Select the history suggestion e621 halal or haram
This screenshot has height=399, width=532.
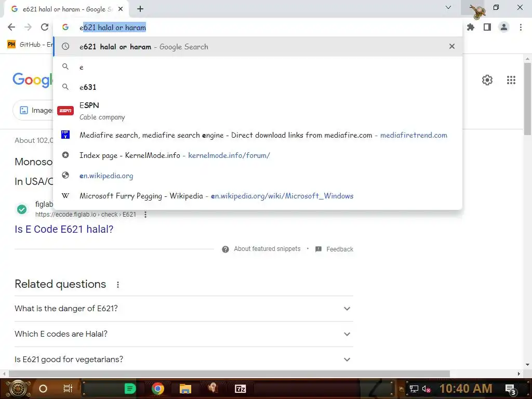(x=258, y=47)
